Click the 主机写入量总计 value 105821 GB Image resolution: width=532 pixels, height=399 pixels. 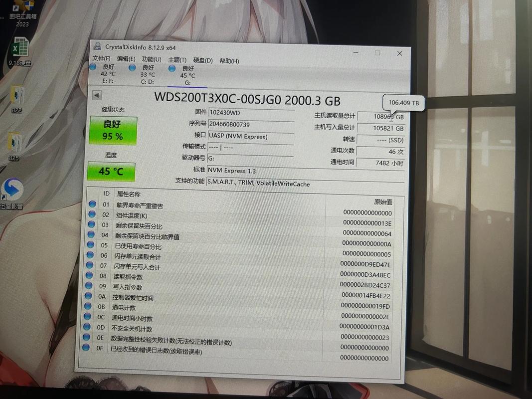[381, 128]
